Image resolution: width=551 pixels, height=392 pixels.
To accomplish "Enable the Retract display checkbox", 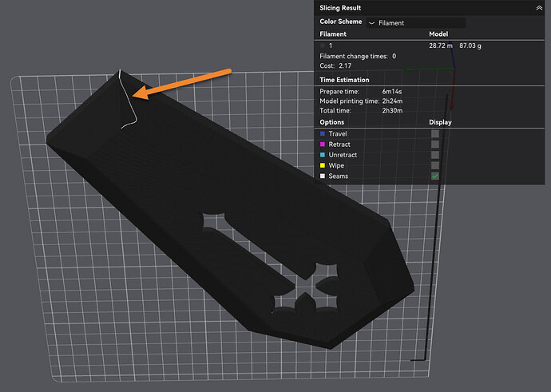I will coord(435,145).
